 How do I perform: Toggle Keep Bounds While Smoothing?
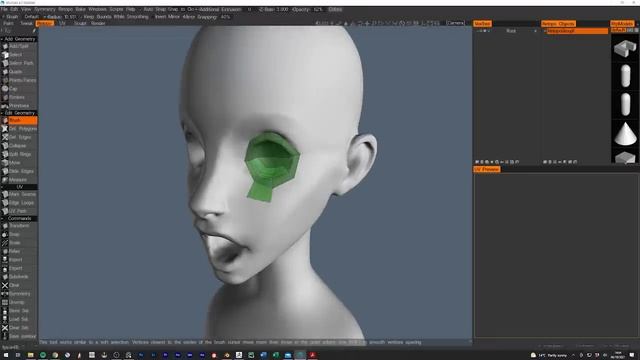click(116, 17)
